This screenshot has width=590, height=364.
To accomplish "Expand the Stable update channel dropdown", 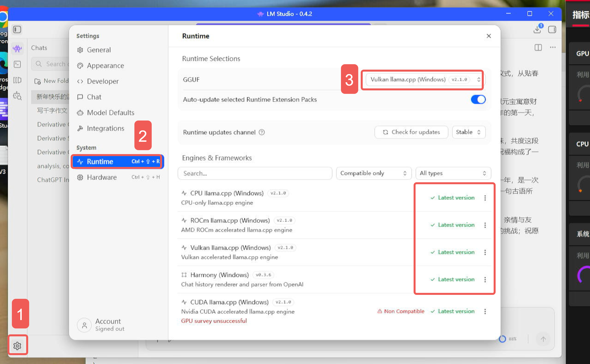I will (x=468, y=132).
